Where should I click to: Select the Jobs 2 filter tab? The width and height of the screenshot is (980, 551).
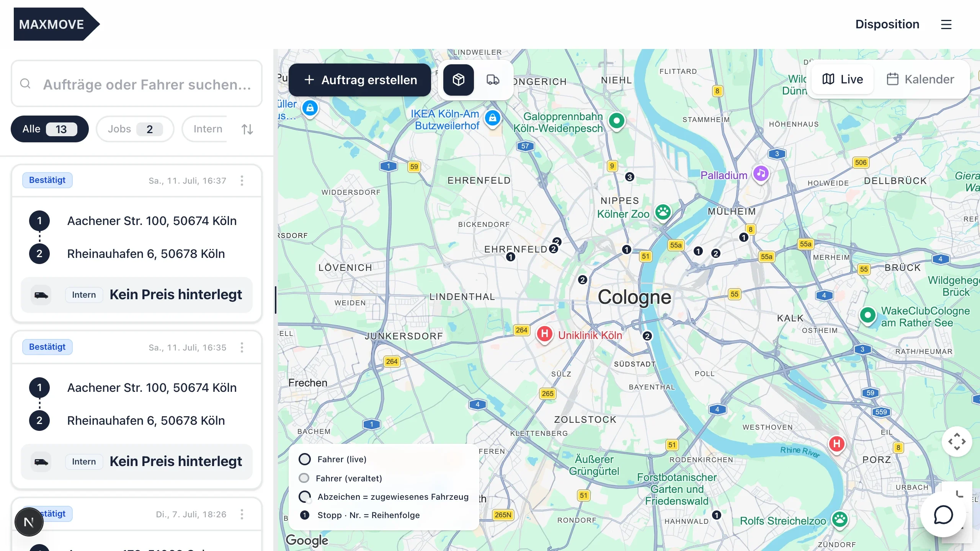point(135,129)
